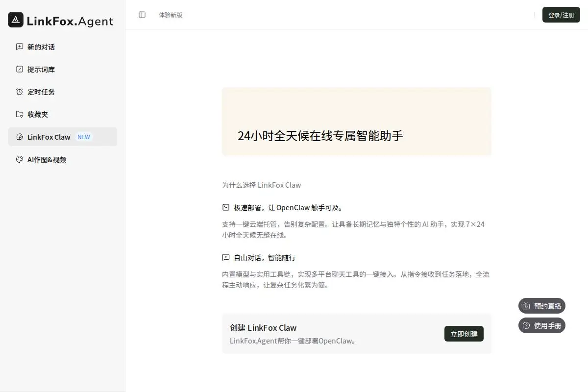Click the favorites folder icon
The image size is (588, 392).
(20, 115)
